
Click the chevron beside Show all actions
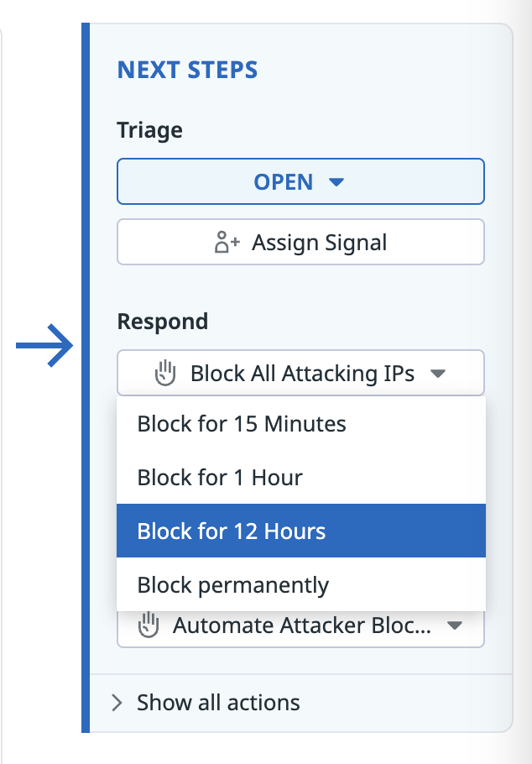pos(117,703)
